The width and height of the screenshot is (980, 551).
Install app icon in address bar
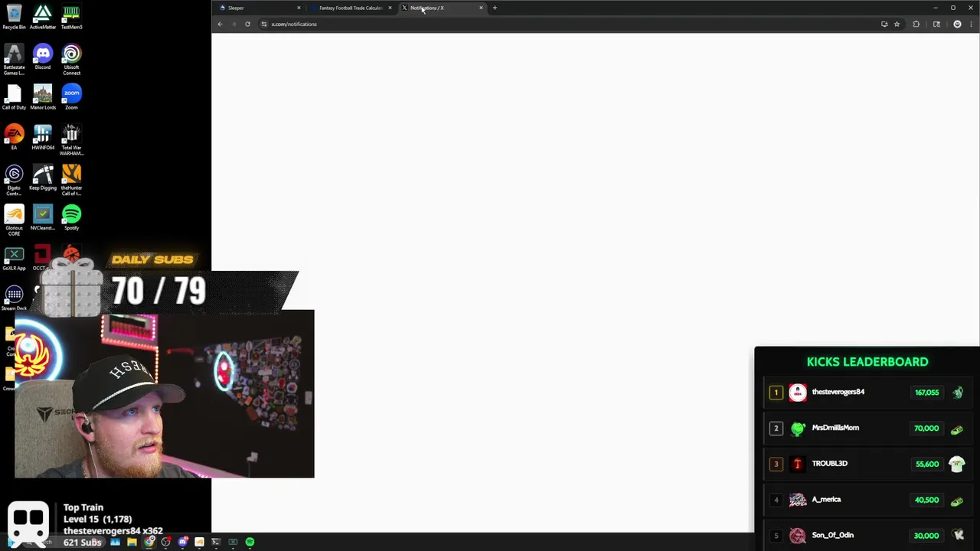click(x=884, y=24)
